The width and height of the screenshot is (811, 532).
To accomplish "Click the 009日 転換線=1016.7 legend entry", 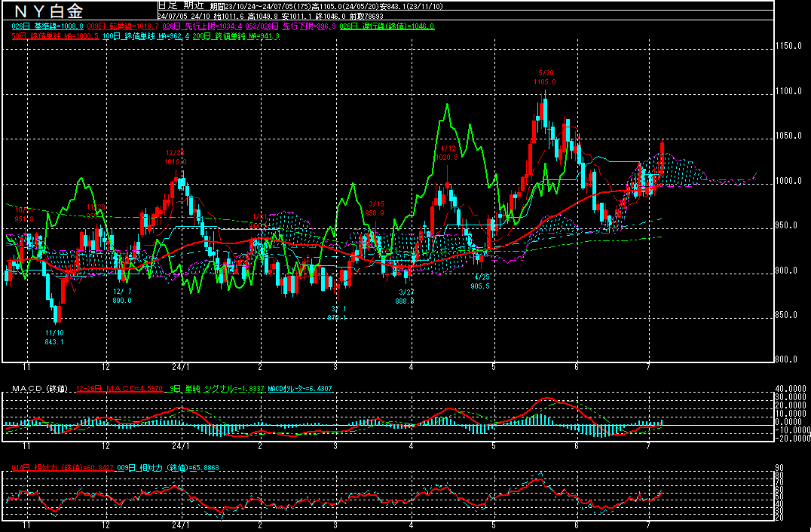I will click(123, 26).
